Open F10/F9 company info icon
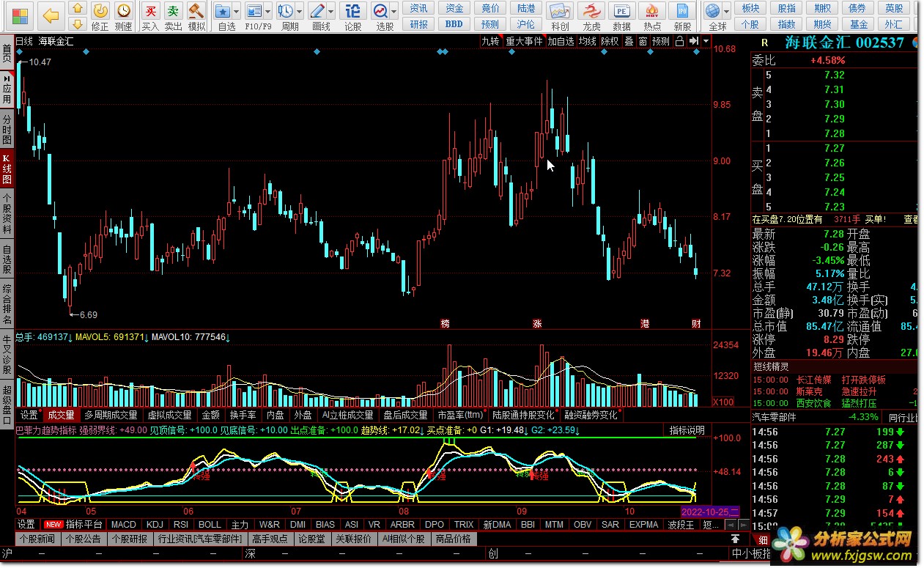Screen dimensions: 924x568 (x=254, y=11)
